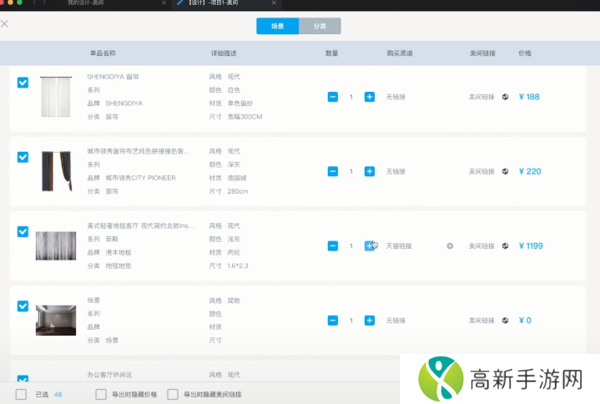Increase quantity of 场景 item priced ¥0
Image resolution: width=600 pixels, height=404 pixels.
pyautogui.click(x=369, y=320)
